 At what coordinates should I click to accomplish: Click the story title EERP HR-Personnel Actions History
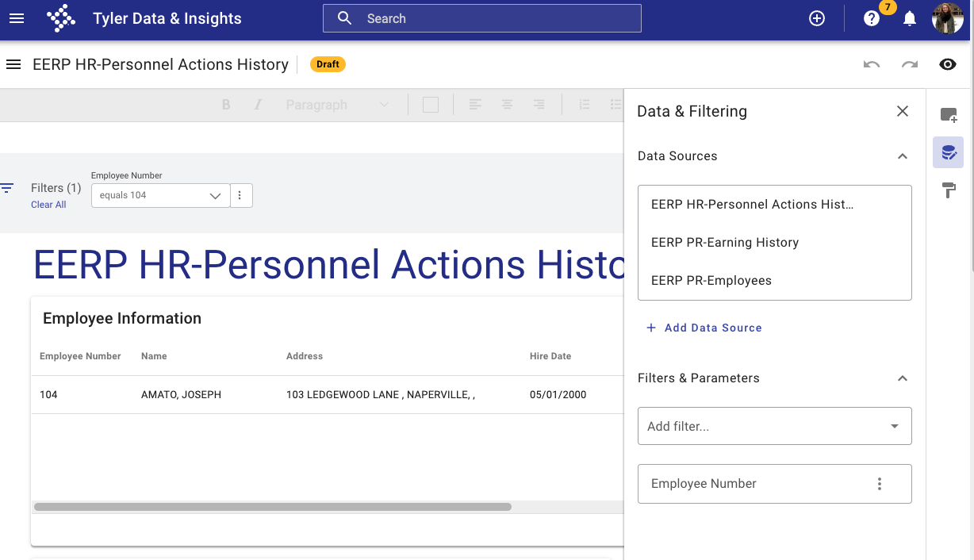pyautogui.click(x=160, y=64)
